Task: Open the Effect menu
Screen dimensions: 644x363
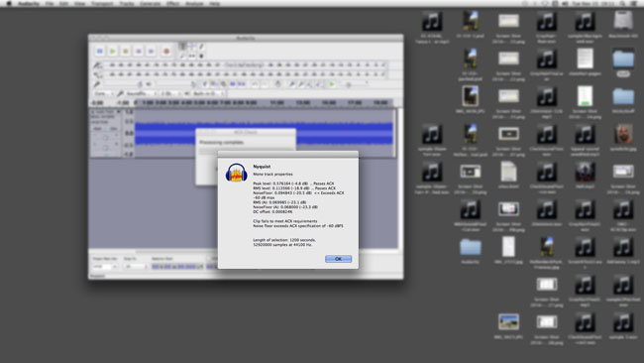Action: [173, 3]
